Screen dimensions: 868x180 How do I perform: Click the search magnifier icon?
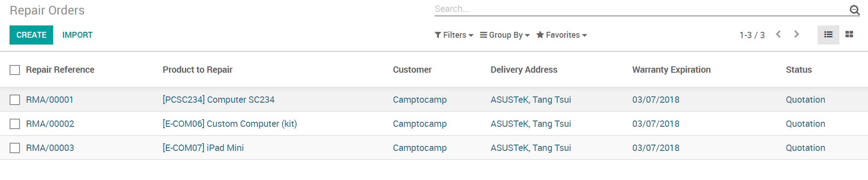[x=854, y=10]
